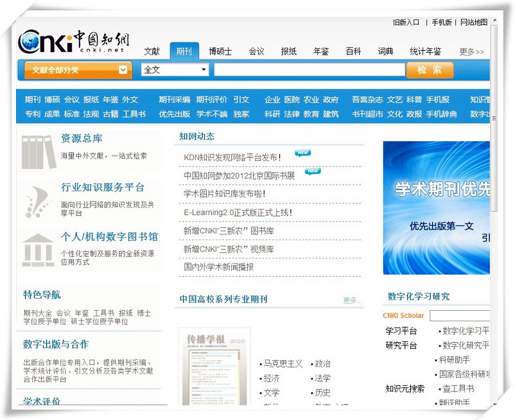
Task: Open the 旧版入口 link
Action: pyautogui.click(x=406, y=22)
